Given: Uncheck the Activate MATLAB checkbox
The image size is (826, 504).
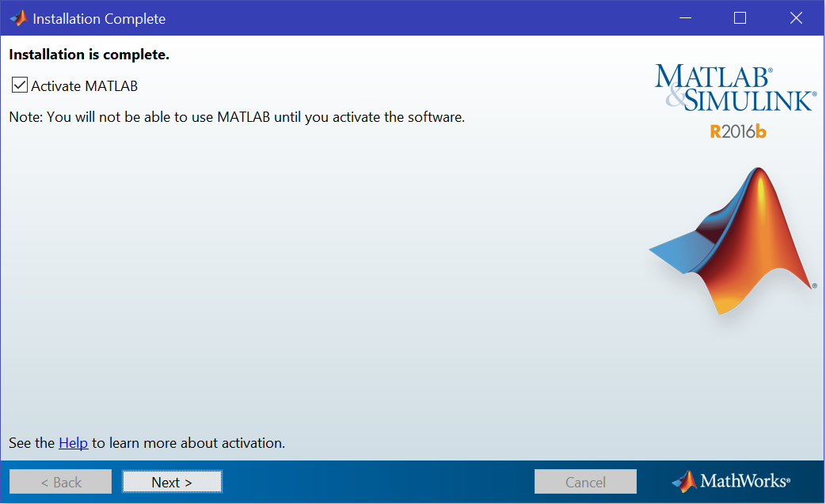Looking at the screenshot, I should pyautogui.click(x=20, y=85).
